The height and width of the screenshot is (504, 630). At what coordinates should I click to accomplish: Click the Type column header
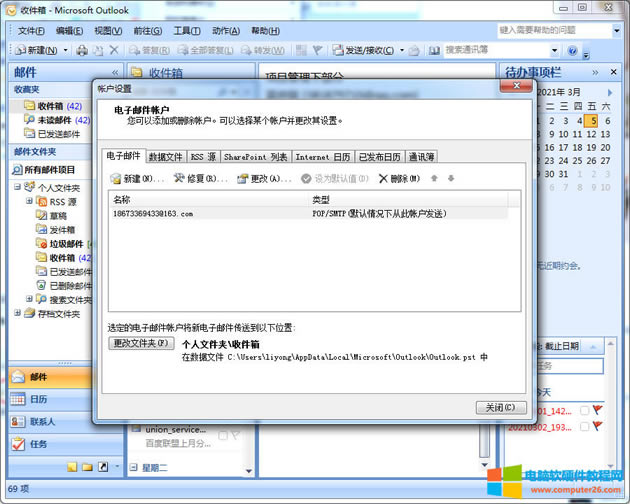(x=408, y=199)
